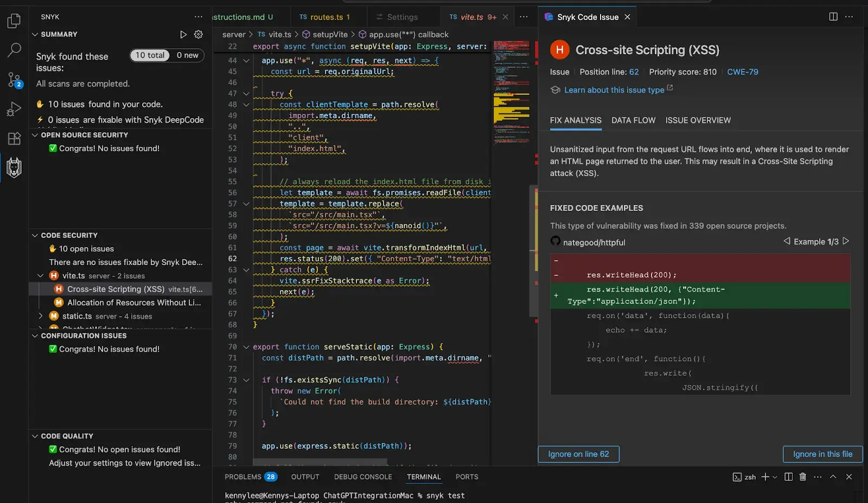Screen dimensions: 868x503
Task: Open Source Control view with badge
Action: (14, 80)
